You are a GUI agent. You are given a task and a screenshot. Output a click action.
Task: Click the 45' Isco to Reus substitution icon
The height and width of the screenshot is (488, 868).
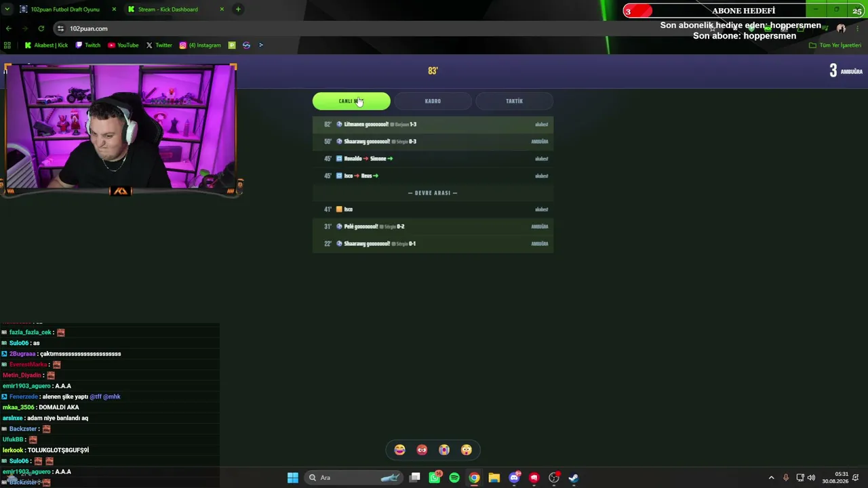339,176
